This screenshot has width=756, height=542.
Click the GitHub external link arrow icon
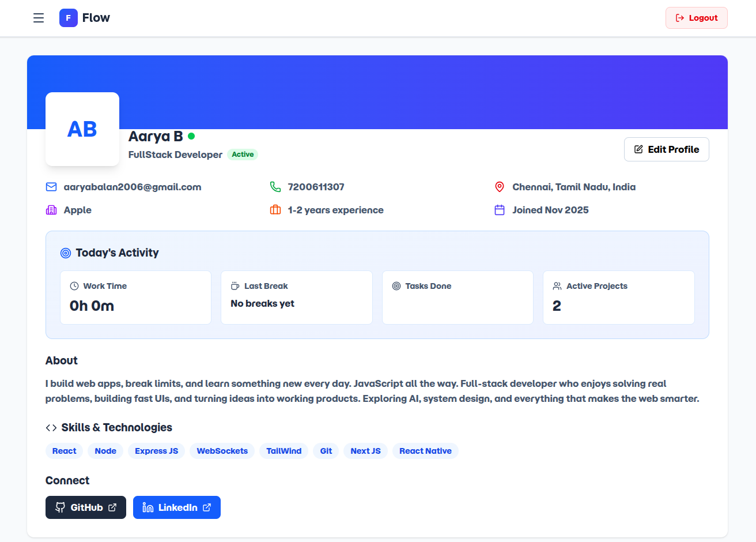pyautogui.click(x=112, y=507)
